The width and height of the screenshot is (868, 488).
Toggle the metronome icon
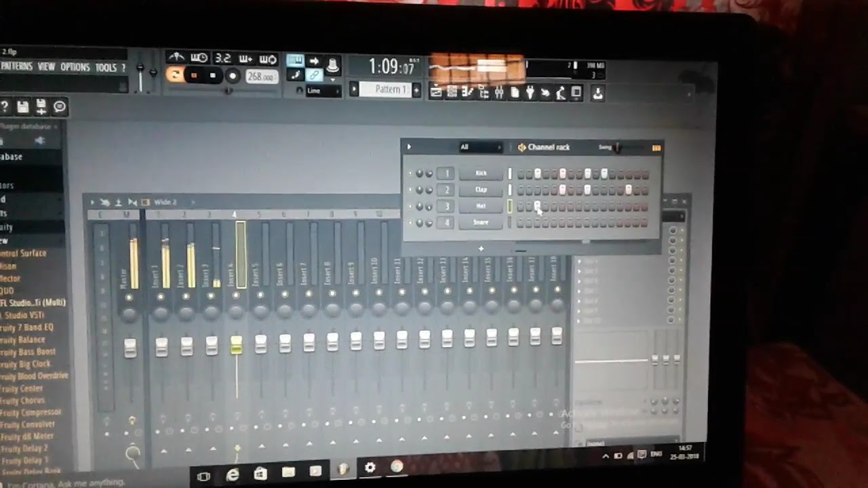pos(176,57)
